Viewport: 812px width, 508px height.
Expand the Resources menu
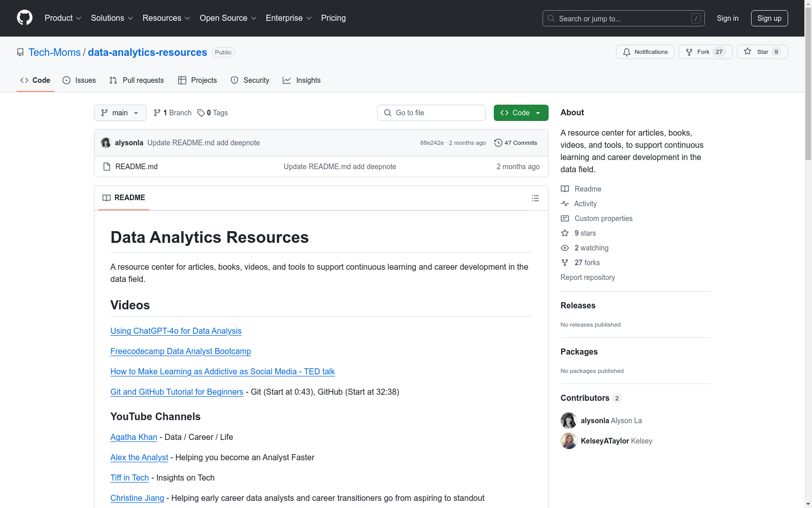[x=166, y=18]
